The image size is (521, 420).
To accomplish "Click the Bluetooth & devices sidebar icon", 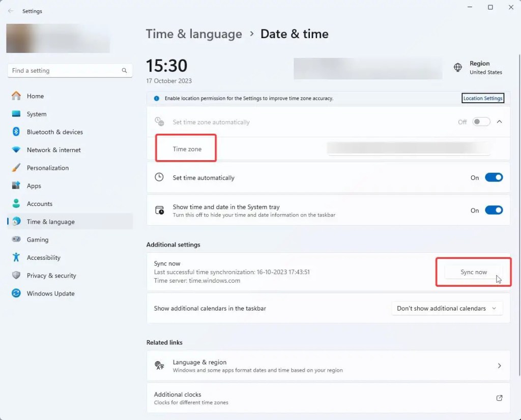I will pyautogui.click(x=16, y=132).
